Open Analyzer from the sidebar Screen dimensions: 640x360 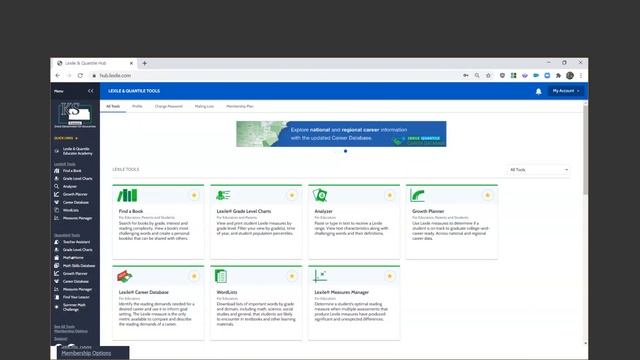pos(69,187)
